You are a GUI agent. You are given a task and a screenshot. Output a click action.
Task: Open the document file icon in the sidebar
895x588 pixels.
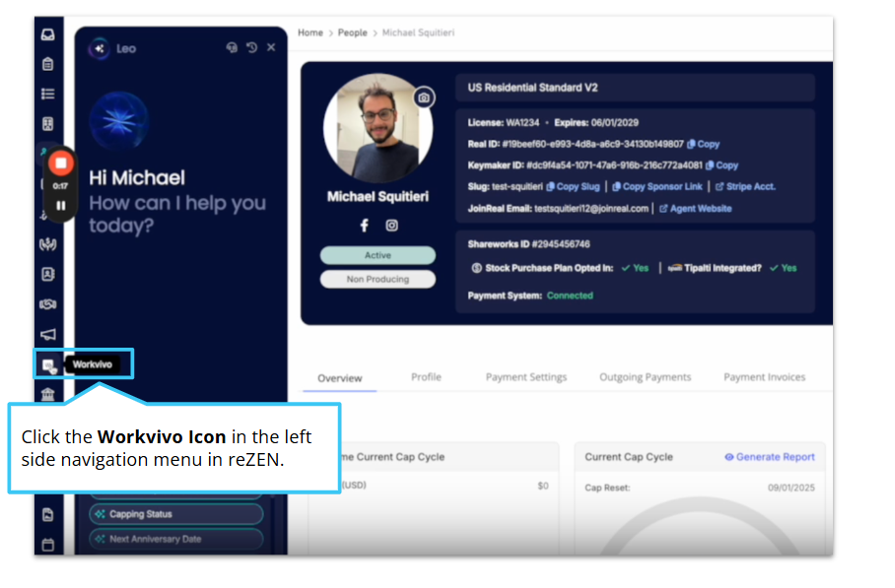click(48, 514)
